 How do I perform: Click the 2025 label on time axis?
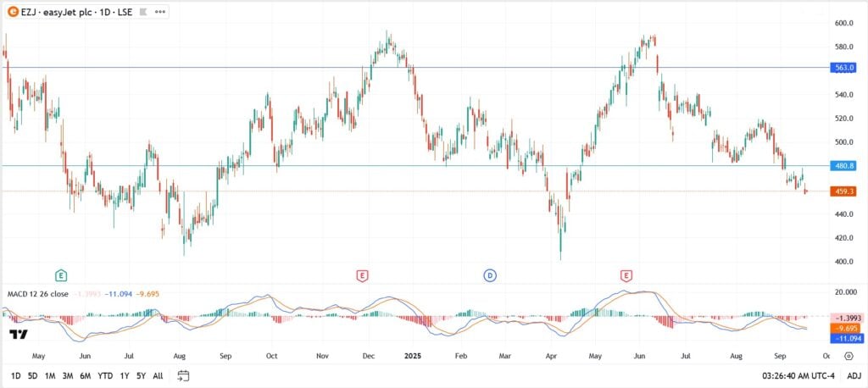413,356
